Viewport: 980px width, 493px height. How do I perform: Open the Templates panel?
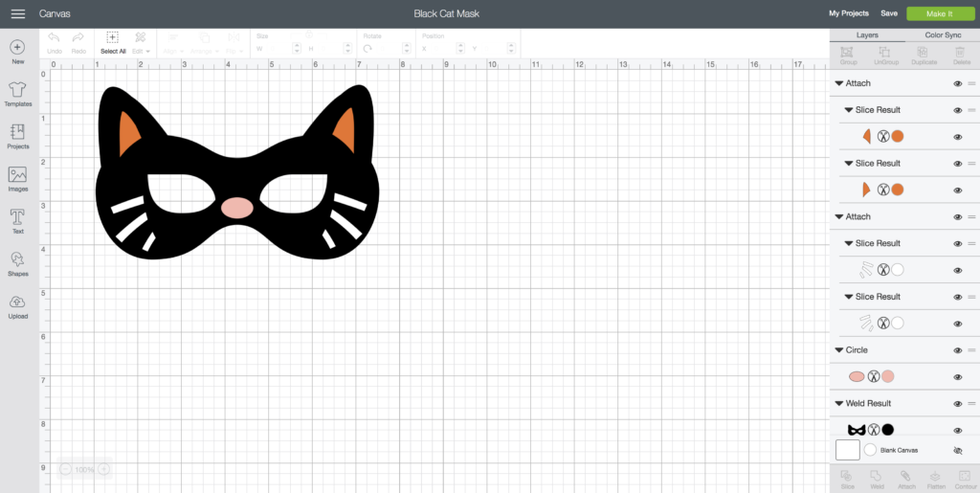click(17, 95)
